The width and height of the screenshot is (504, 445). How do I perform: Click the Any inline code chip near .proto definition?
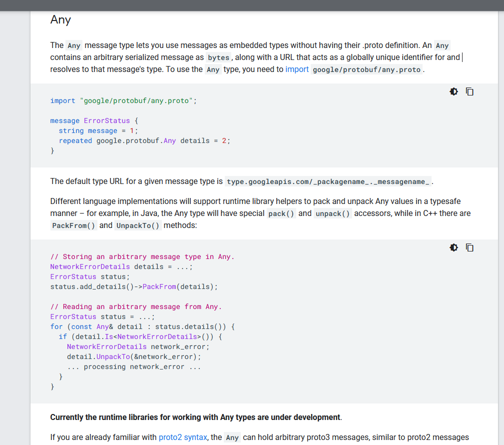(x=442, y=45)
